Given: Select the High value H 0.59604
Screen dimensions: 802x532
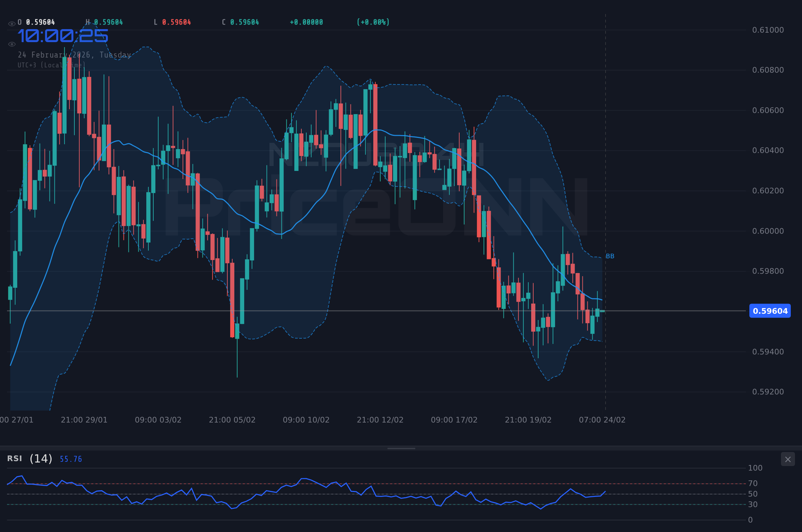Looking at the screenshot, I should [105, 22].
